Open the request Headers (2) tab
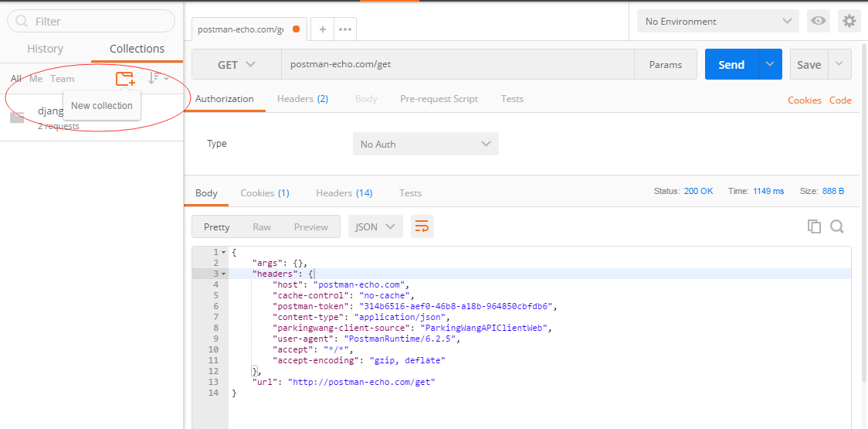 (x=303, y=99)
